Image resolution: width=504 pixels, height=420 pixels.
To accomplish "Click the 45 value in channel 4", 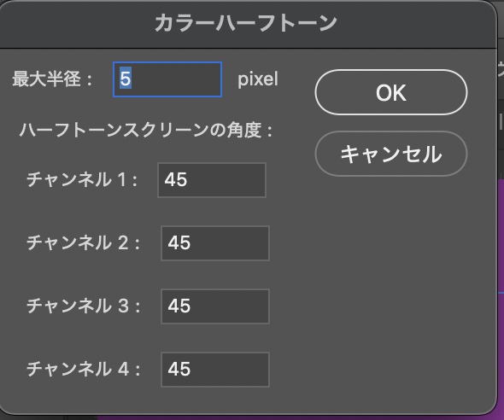I will pos(179,370).
